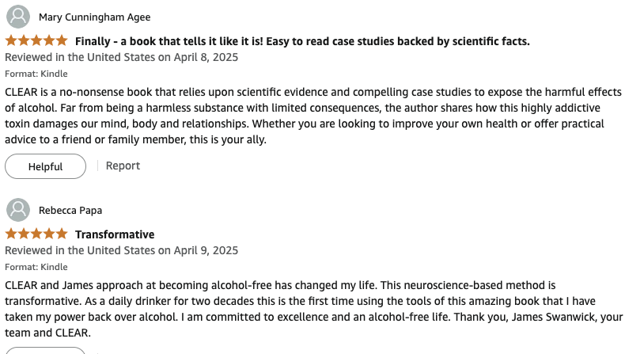Click 'Format: Kindle' under Rebecca Papa's review
Viewport: 644px width, 354px height.
36,267
